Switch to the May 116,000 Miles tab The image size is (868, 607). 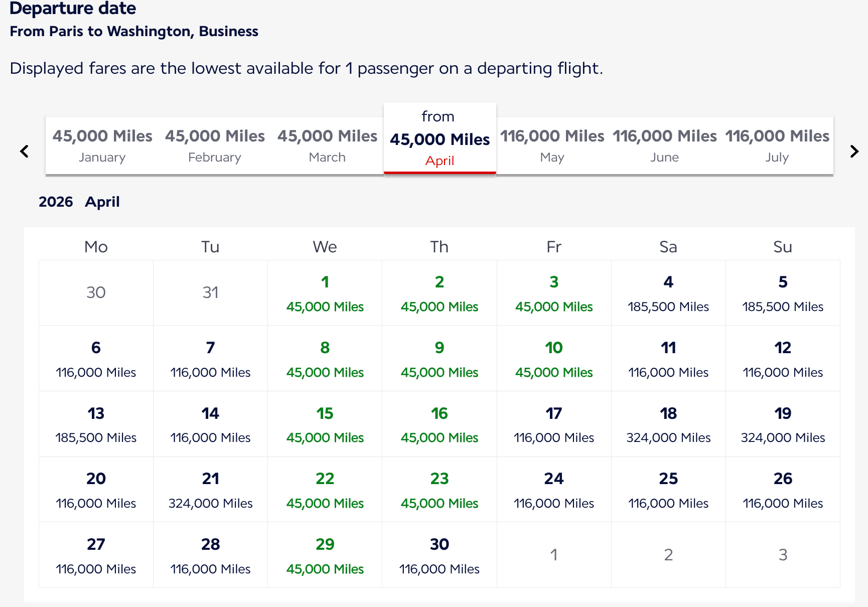tap(552, 145)
